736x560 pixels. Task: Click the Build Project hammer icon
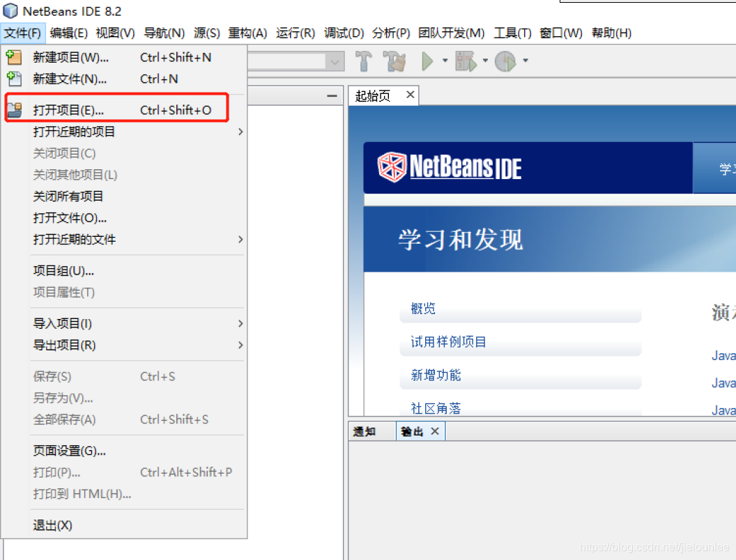click(x=363, y=61)
